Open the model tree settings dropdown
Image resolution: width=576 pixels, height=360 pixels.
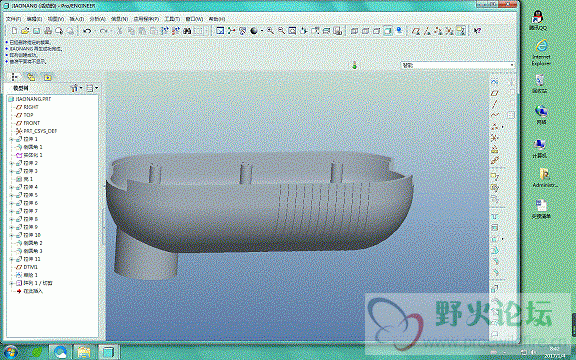coord(76,88)
